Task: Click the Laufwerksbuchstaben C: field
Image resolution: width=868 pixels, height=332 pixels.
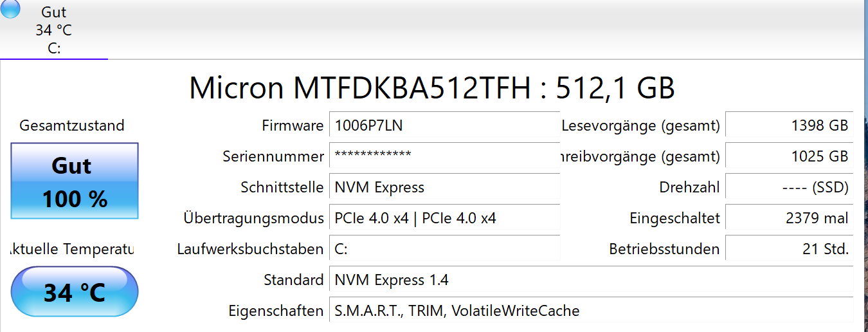Action: pos(444,249)
